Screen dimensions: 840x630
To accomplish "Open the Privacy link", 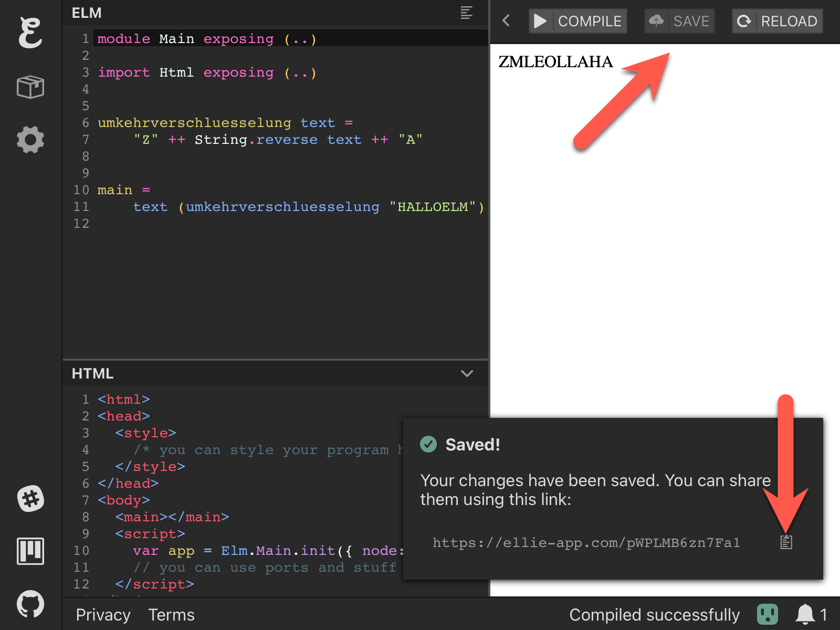I will [x=103, y=615].
